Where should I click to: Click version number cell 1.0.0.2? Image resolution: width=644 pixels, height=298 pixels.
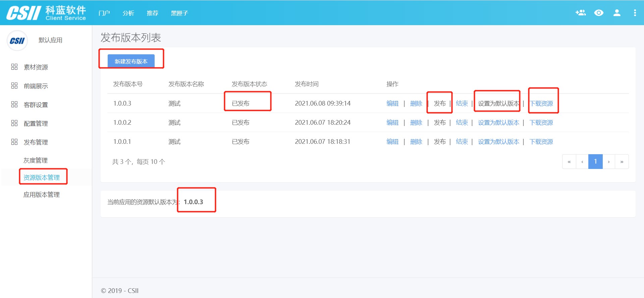[x=122, y=122]
